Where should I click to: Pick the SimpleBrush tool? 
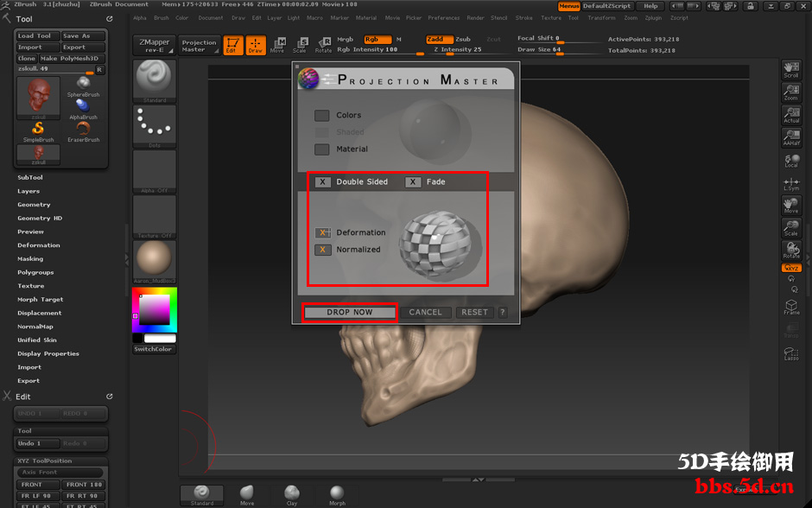pos(38,132)
